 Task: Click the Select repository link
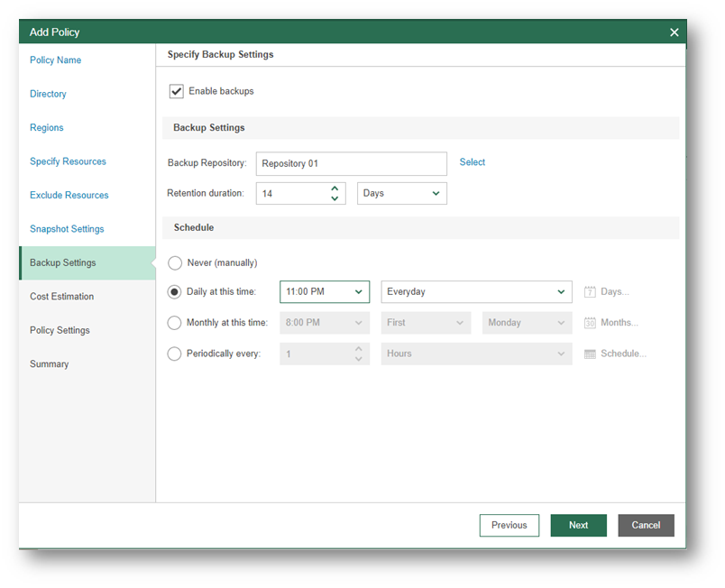pos(472,162)
